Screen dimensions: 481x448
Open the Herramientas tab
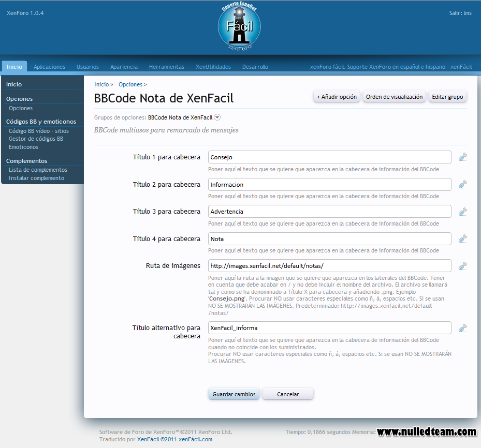pos(167,67)
